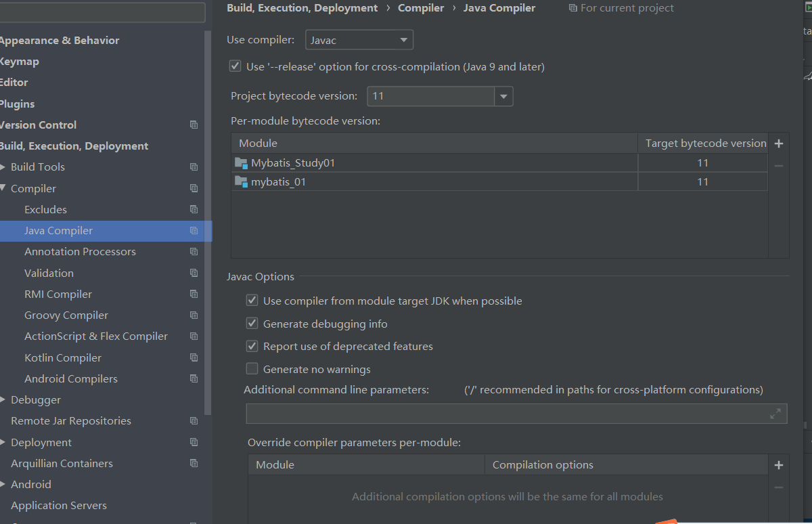
Task: Click the per-project icon beside Groovy Compiler
Action: tap(194, 315)
